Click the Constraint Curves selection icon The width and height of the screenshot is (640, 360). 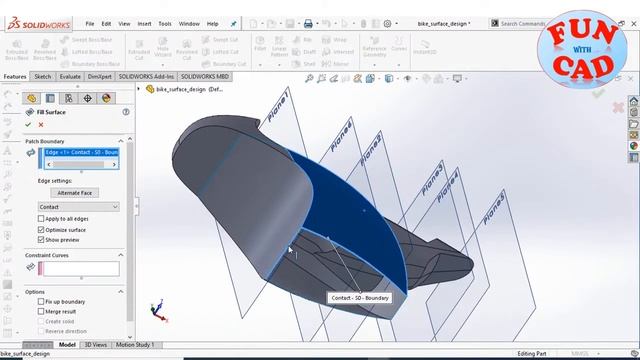click(x=30, y=267)
